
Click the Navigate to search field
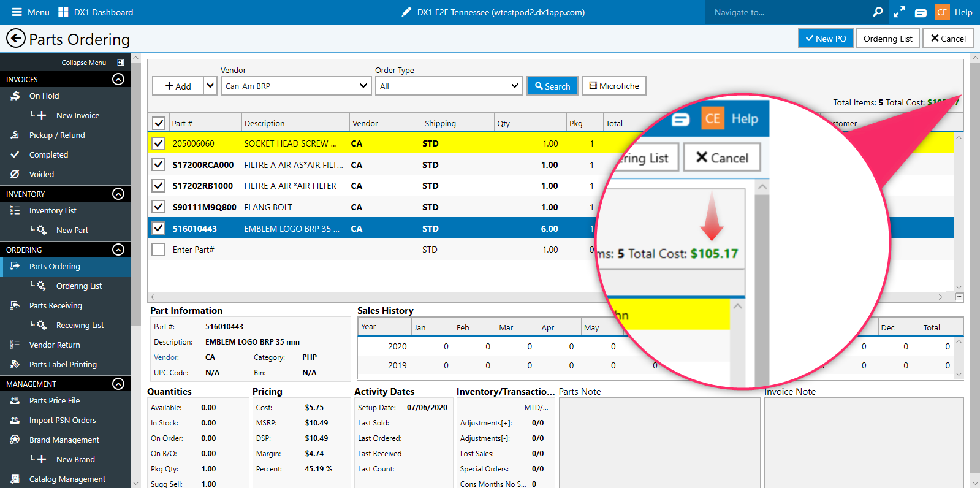point(788,12)
